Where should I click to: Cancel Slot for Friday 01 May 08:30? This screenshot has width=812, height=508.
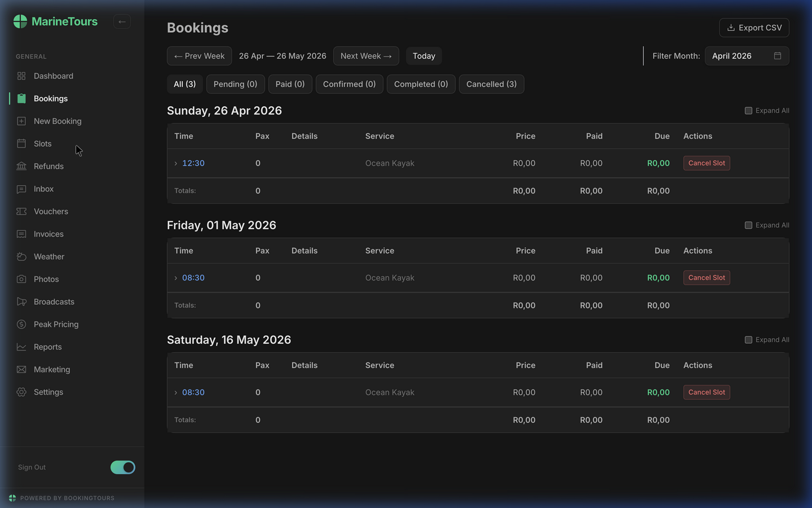707,278
